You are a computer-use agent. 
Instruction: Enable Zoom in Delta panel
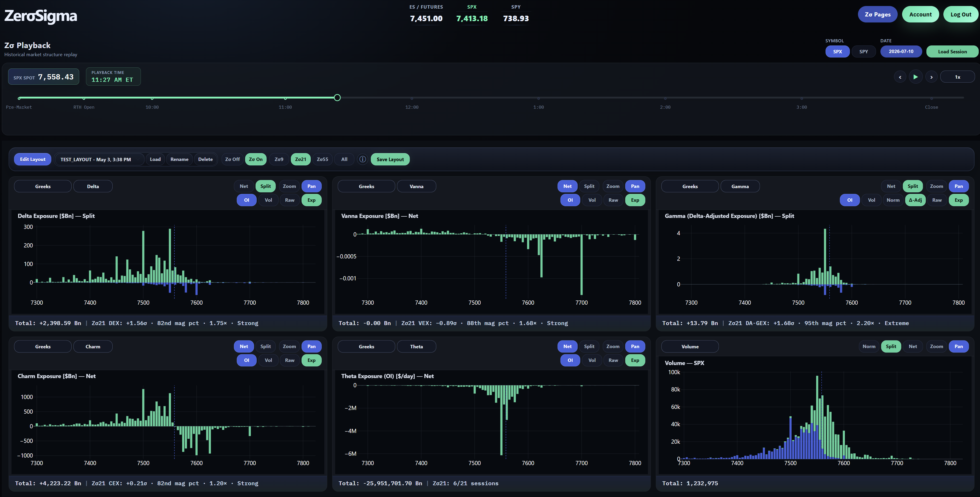(x=289, y=186)
